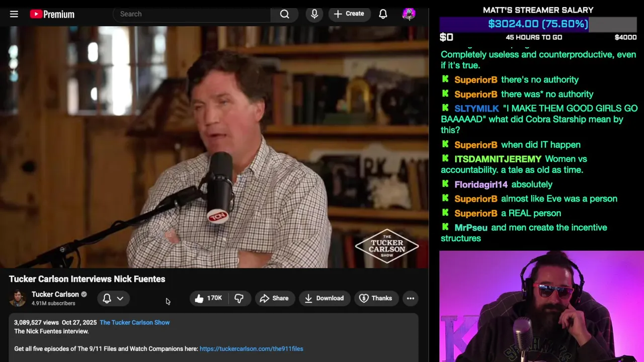644x362 pixels.
Task: Open the more actions ellipsis menu
Action: (411, 298)
